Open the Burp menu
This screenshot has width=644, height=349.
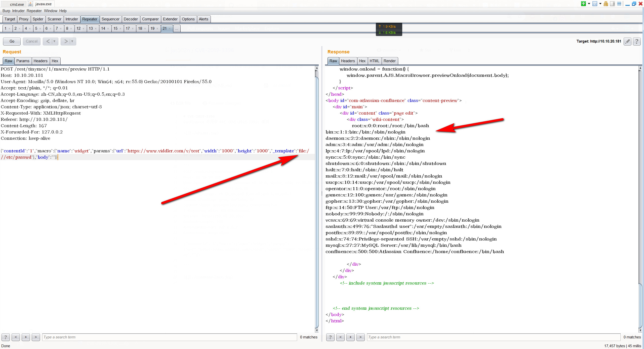[x=6, y=11]
